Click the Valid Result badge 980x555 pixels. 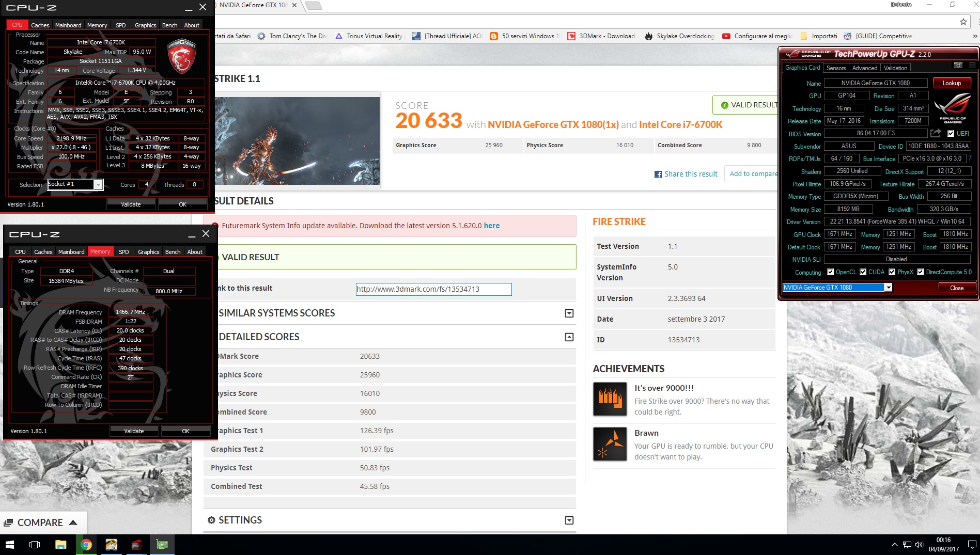[x=745, y=105]
